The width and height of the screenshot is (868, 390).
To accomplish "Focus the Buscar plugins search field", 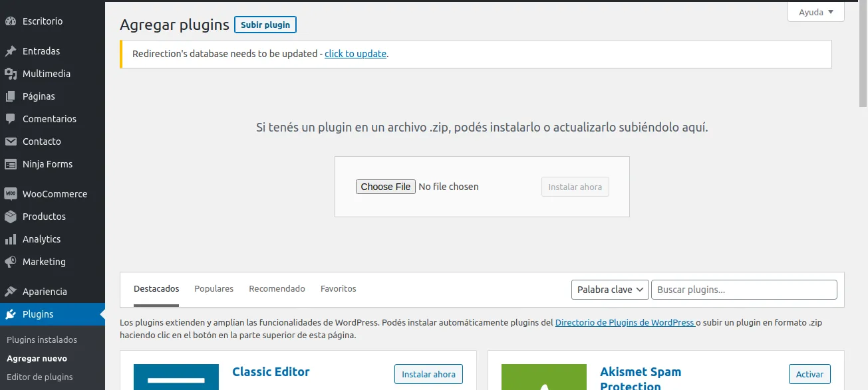I will click(x=744, y=290).
